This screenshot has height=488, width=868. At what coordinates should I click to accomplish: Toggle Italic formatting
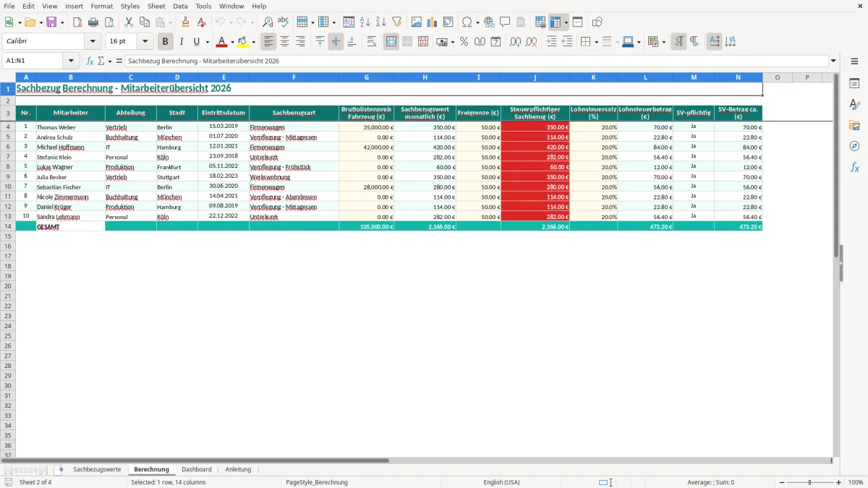click(182, 42)
